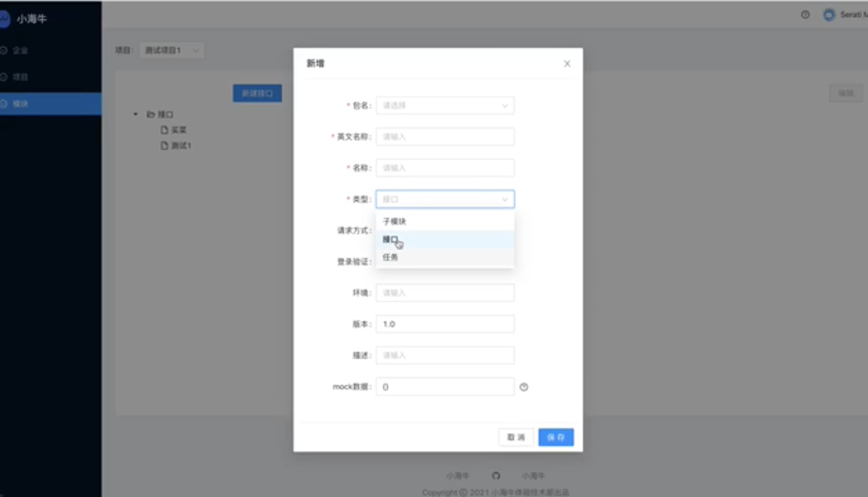Save the new entry with 保存
This screenshot has height=497, width=868.
pyautogui.click(x=556, y=437)
